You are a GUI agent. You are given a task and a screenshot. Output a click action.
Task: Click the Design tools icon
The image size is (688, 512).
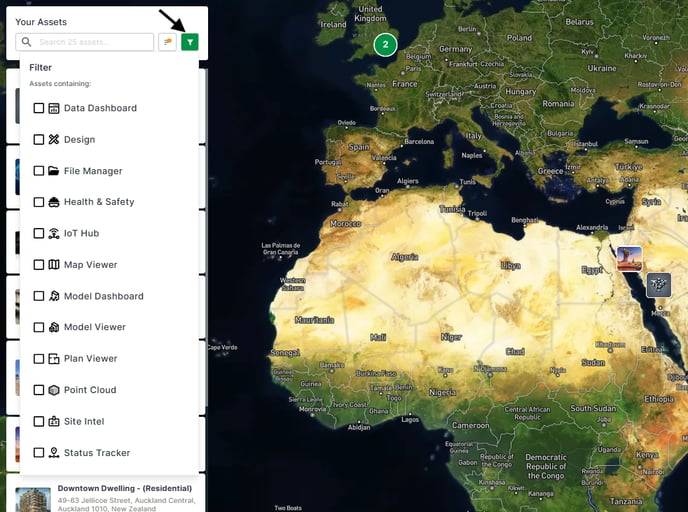[54, 140]
